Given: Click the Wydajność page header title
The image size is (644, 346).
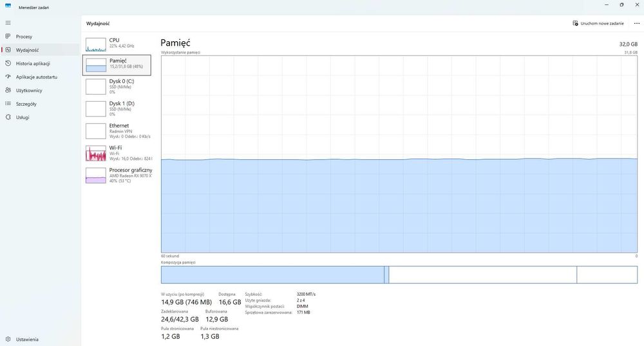Looking at the screenshot, I should tap(98, 23).
